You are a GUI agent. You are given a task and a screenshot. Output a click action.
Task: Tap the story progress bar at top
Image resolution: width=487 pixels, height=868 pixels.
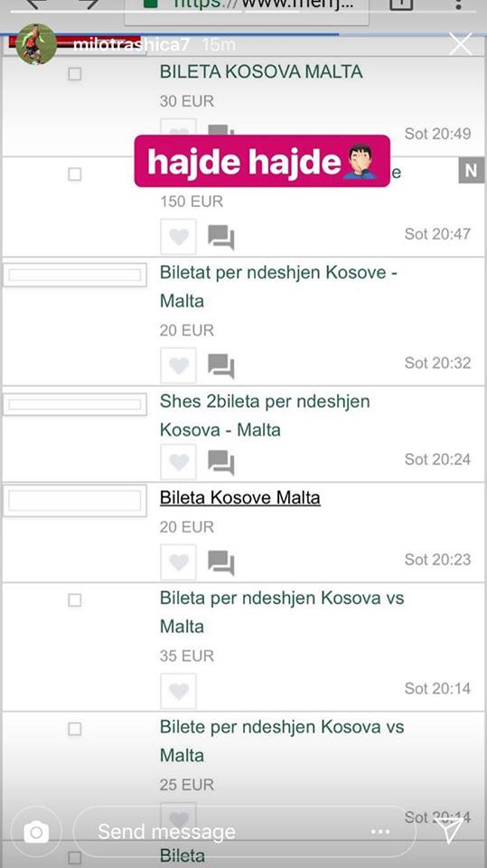pos(244,34)
